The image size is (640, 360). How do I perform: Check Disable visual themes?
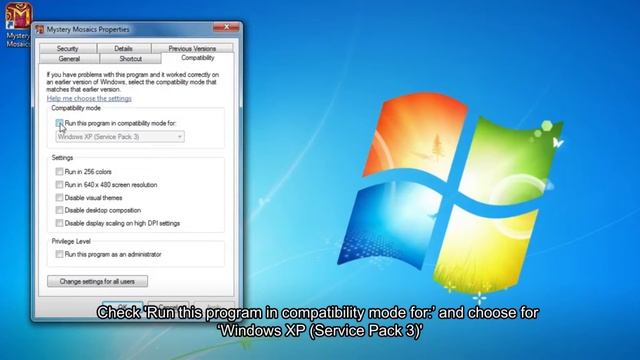60,198
